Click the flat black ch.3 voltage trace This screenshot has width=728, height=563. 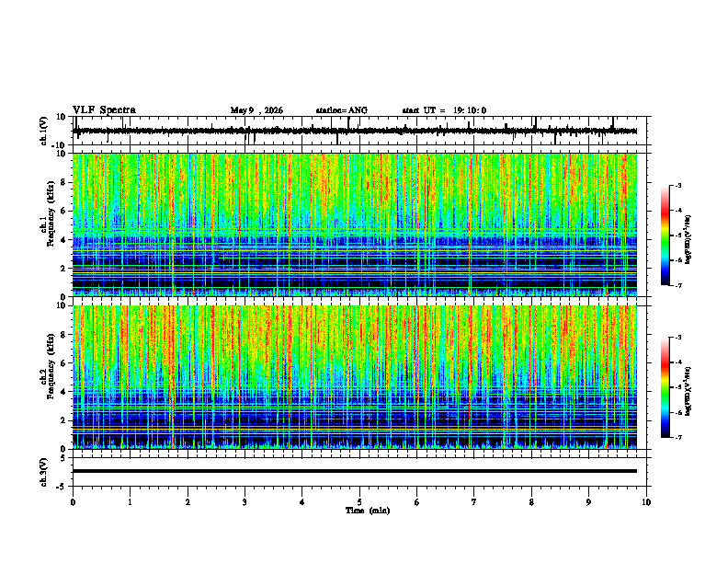(x=355, y=471)
